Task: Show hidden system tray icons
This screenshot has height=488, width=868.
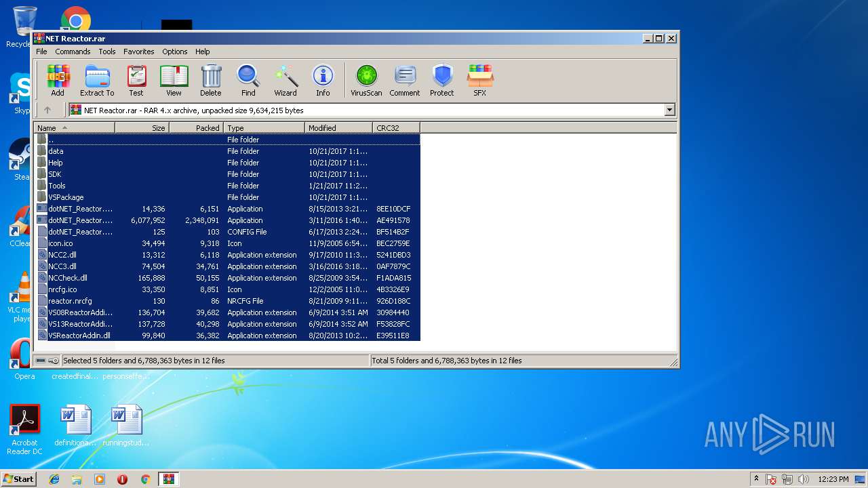Action: (x=756, y=479)
